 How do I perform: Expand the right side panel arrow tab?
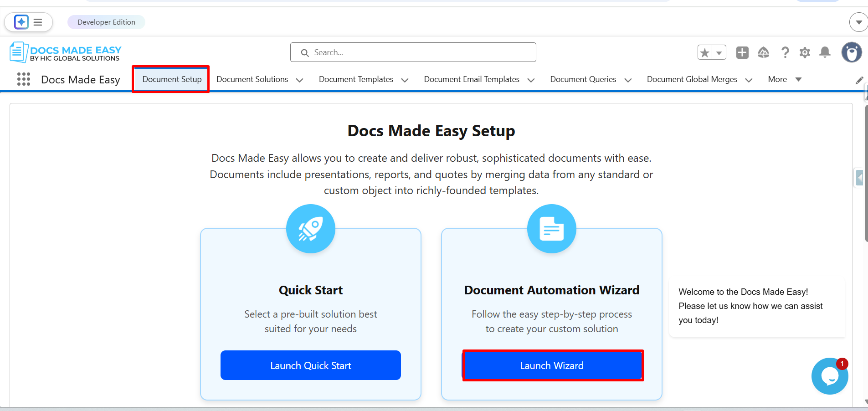coord(859,177)
